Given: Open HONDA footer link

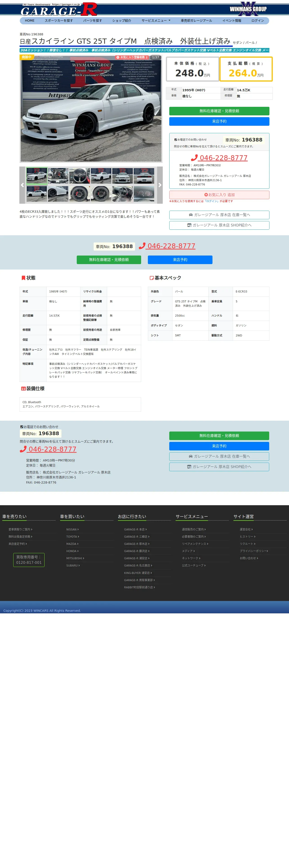Looking at the screenshot, I should pyautogui.click(x=72, y=551).
